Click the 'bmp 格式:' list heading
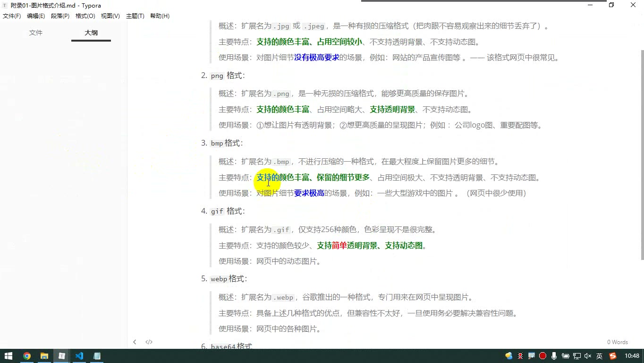The width and height of the screenshot is (644, 363). 227,143
